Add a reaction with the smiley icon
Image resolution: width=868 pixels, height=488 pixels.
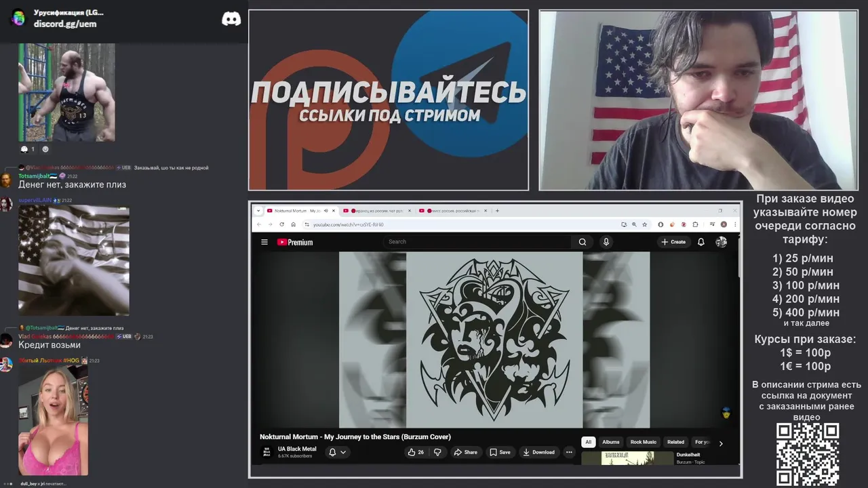(x=45, y=149)
